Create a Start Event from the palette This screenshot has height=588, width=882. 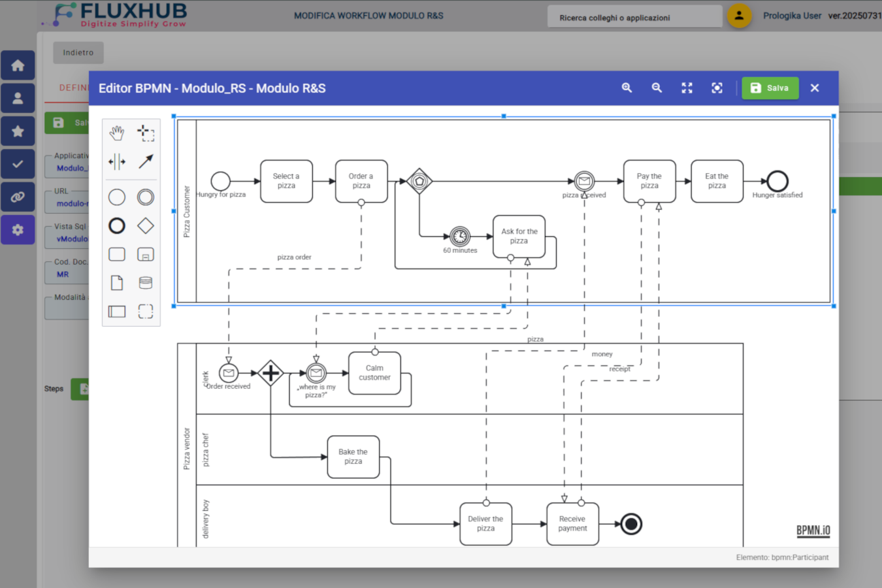tap(116, 197)
